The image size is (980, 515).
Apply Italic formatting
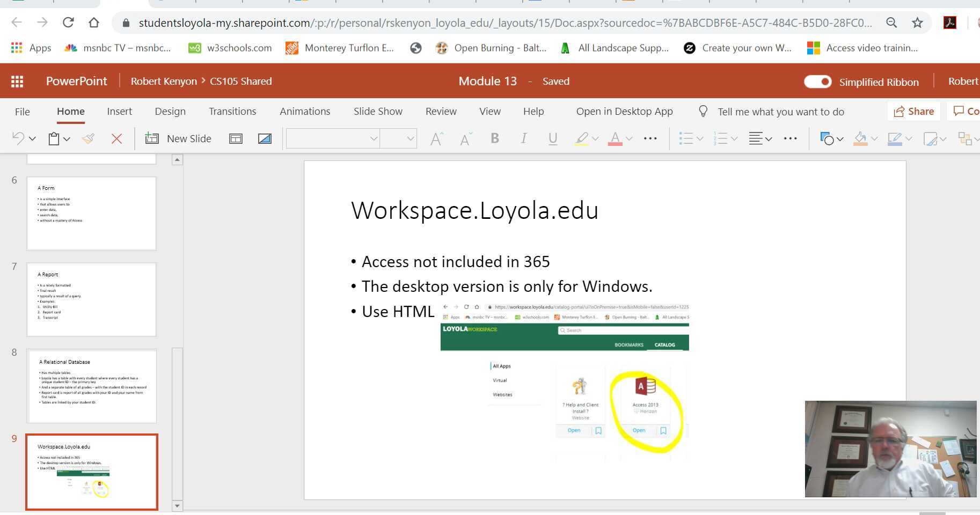[x=523, y=138]
